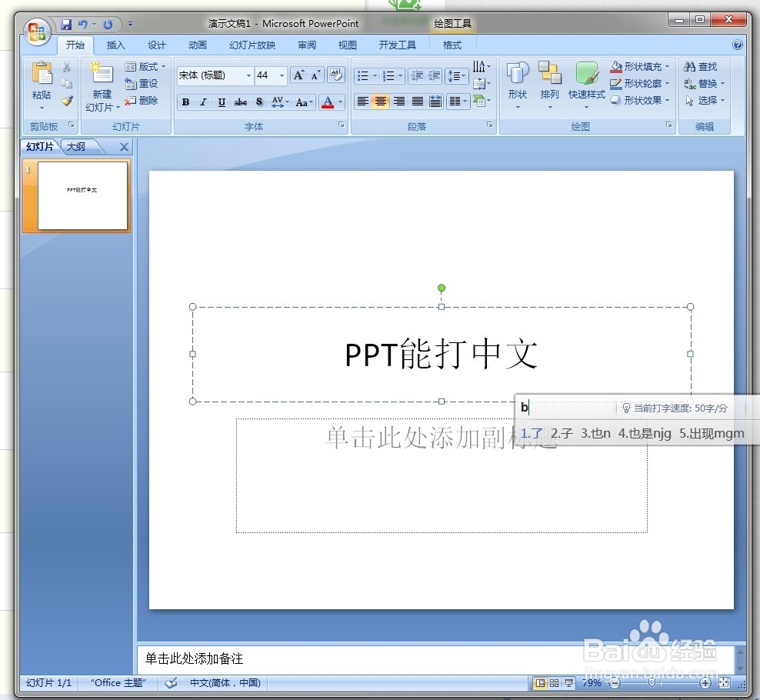This screenshot has width=760, height=700.
Task: Align text to the right
Action: click(x=399, y=102)
